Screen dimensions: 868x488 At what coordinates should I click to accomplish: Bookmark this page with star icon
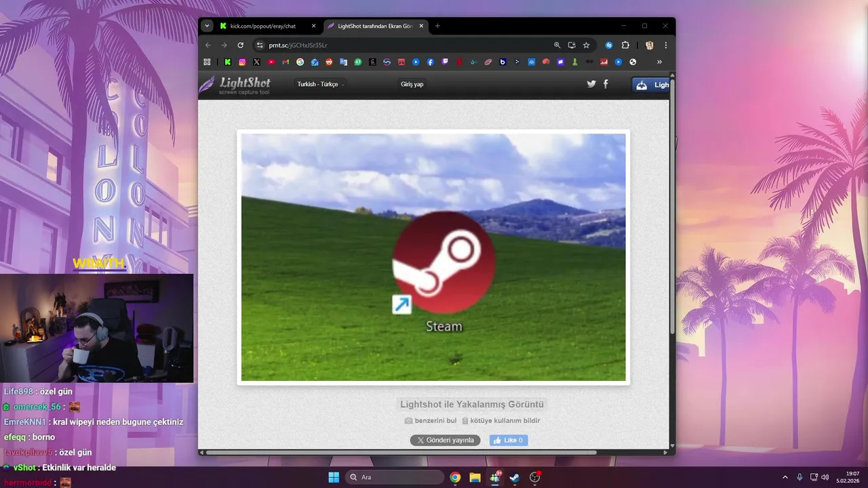[586, 45]
